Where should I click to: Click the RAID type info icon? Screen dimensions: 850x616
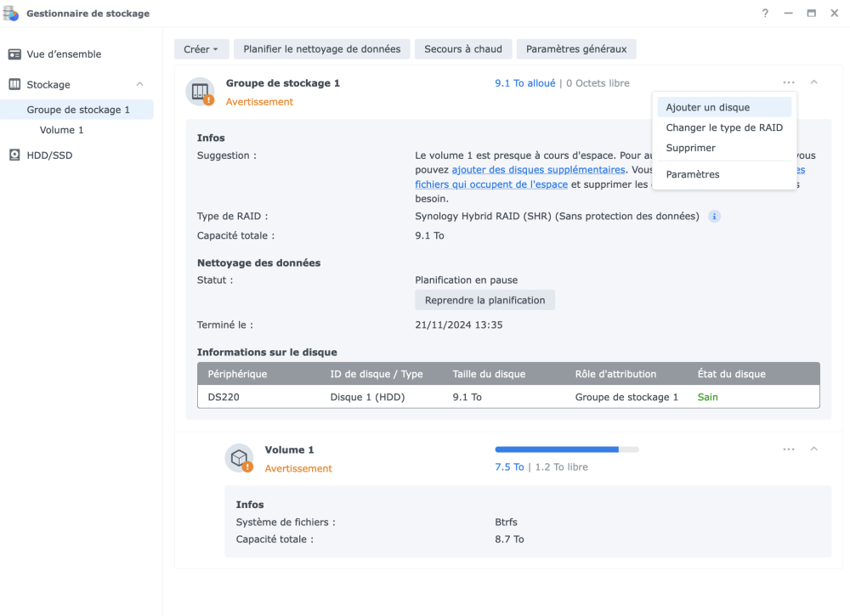[714, 217]
